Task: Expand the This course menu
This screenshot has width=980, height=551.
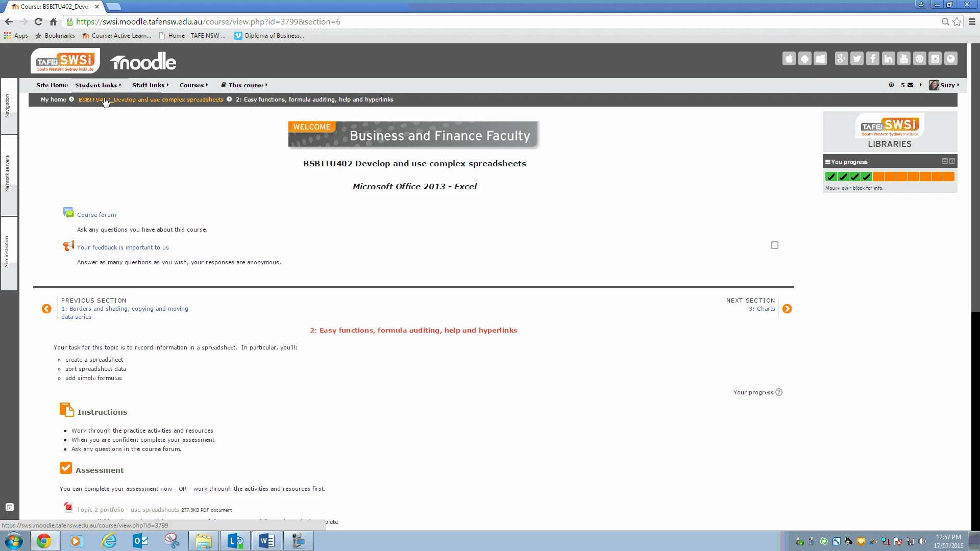Action: coord(244,85)
